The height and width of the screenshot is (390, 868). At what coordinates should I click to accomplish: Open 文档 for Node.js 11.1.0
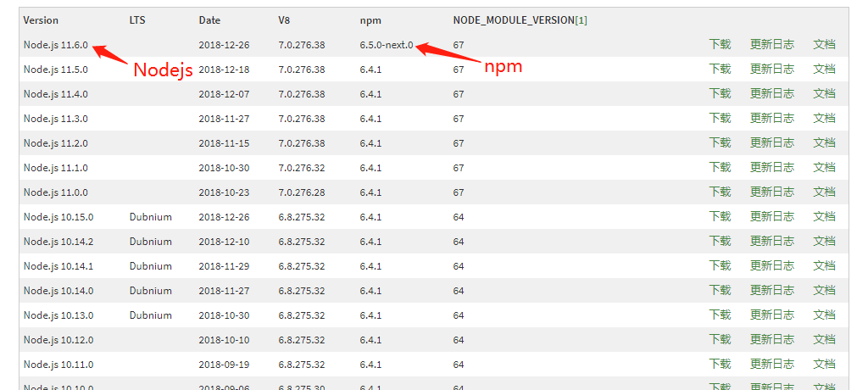click(x=824, y=167)
